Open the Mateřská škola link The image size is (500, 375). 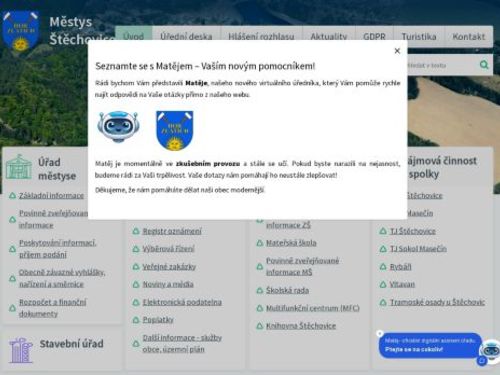[291, 243]
